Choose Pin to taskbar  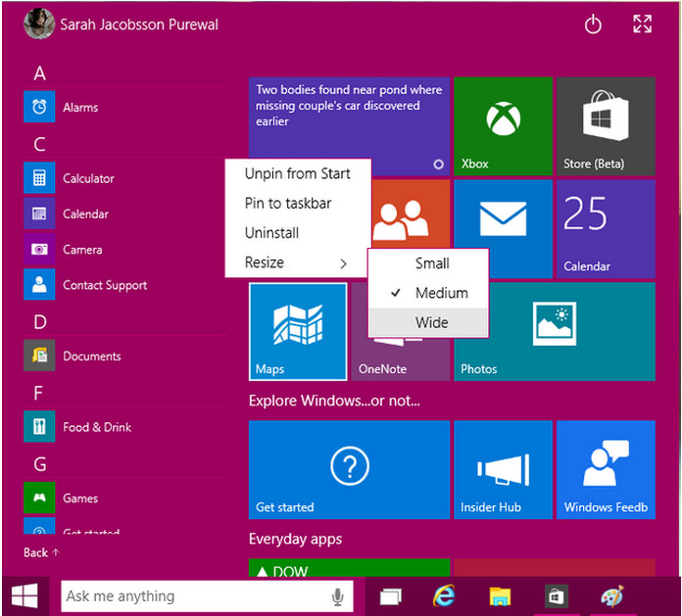298,203
